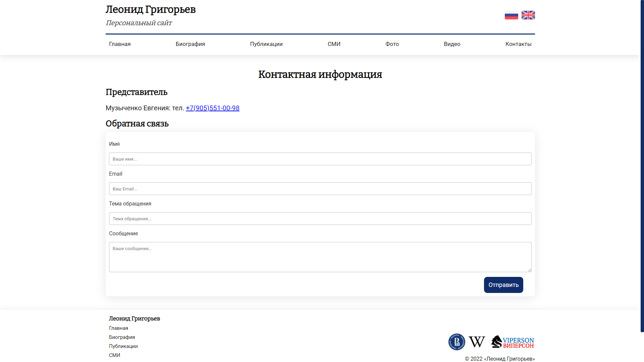Open footer link Публикации

coord(123,346)
